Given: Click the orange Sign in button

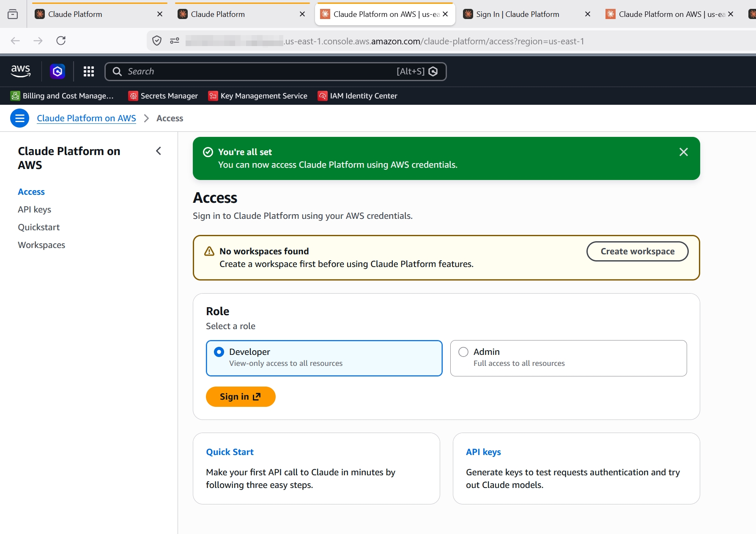Looking at the screenshot, I should (x=241, y=397).
